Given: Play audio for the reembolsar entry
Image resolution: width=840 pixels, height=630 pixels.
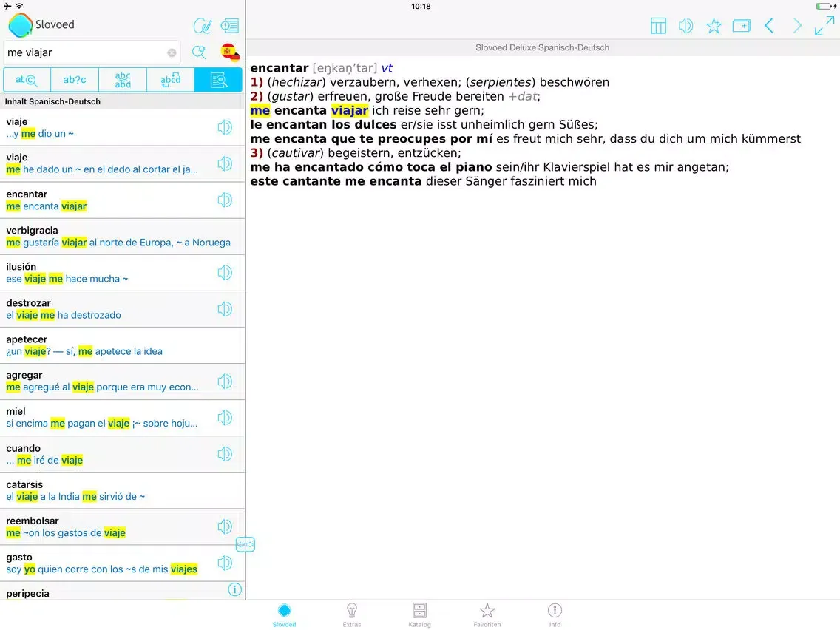Looking at the screenshot, I should click(x=225, y=526).
